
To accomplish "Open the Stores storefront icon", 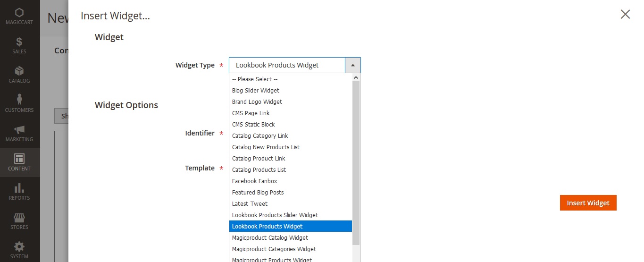I will pos(19,218).
